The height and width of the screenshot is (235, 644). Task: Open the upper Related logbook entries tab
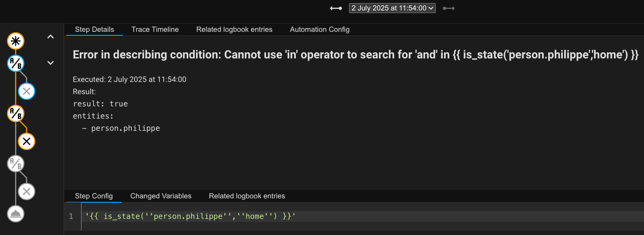pos(234,29)
